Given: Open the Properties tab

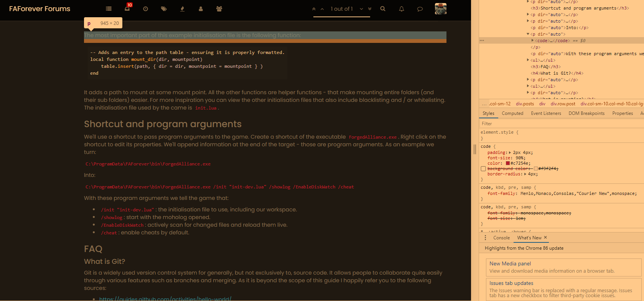Looking at the screenshot, I should point(623,113).
